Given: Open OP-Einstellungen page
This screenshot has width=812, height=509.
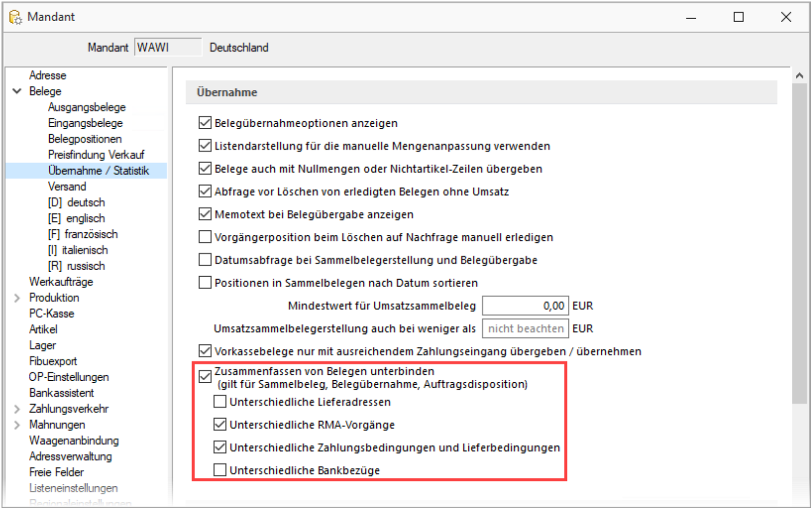Looking at the screenshot, I should click(x=68, y=377).
